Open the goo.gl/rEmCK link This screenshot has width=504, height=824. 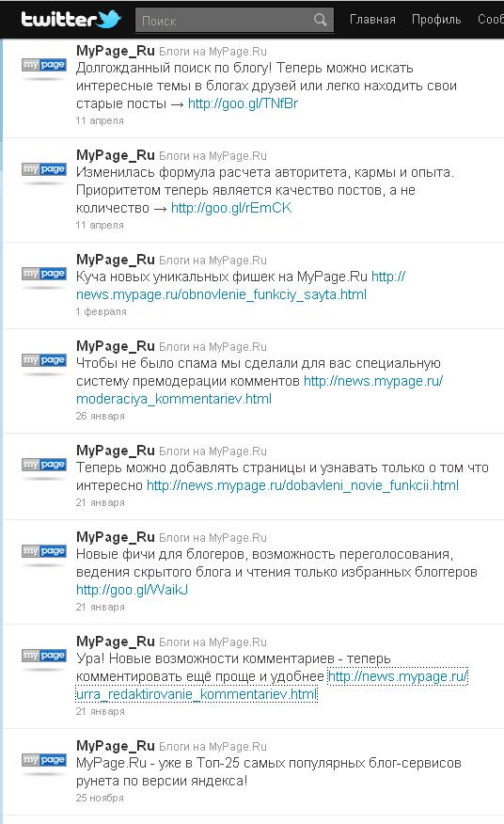click(x=231, y=208)
